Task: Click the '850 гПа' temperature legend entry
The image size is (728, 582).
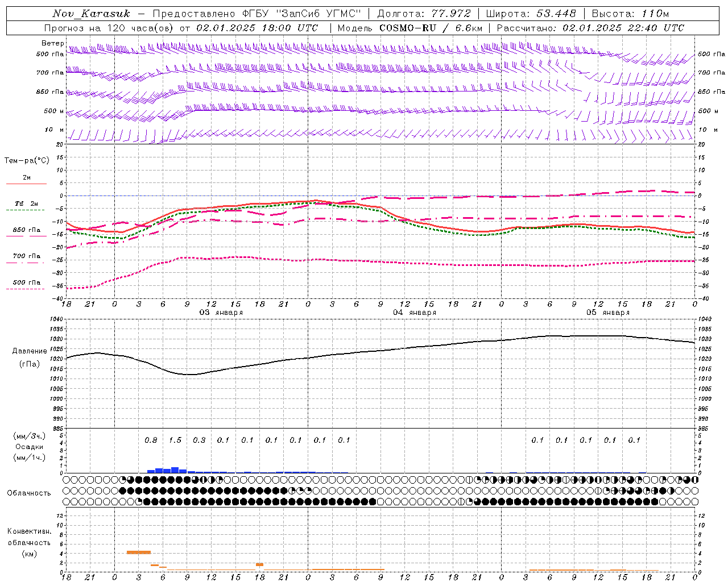Action: (x=27, y=232)
